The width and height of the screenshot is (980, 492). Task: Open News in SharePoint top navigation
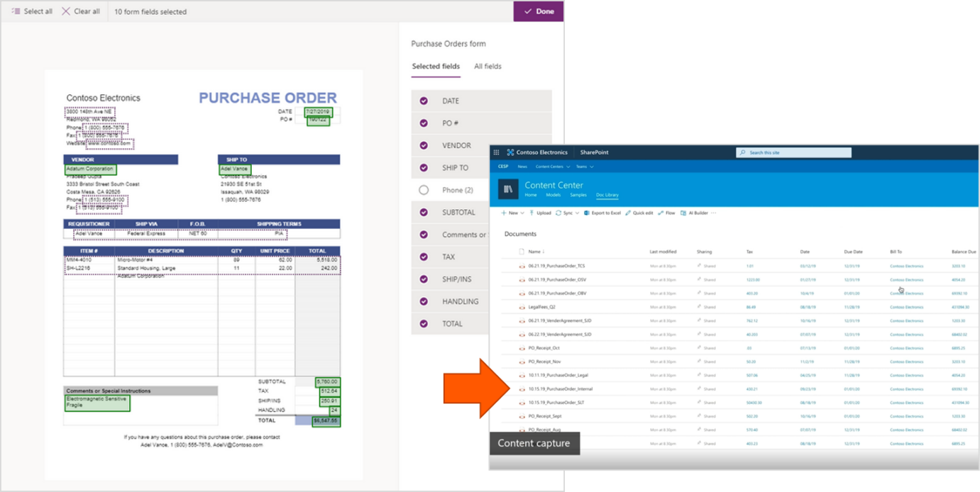(522, 167)
